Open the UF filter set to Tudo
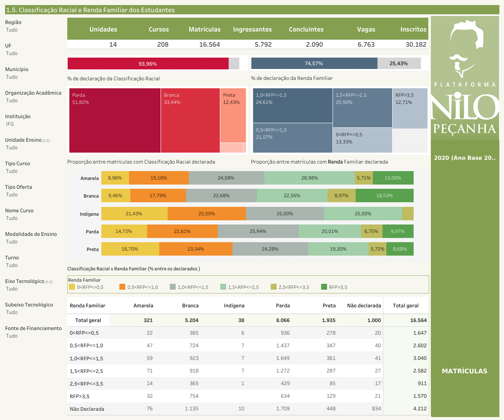Viewport: 504px width, 420px height. [x=12, y=53]
